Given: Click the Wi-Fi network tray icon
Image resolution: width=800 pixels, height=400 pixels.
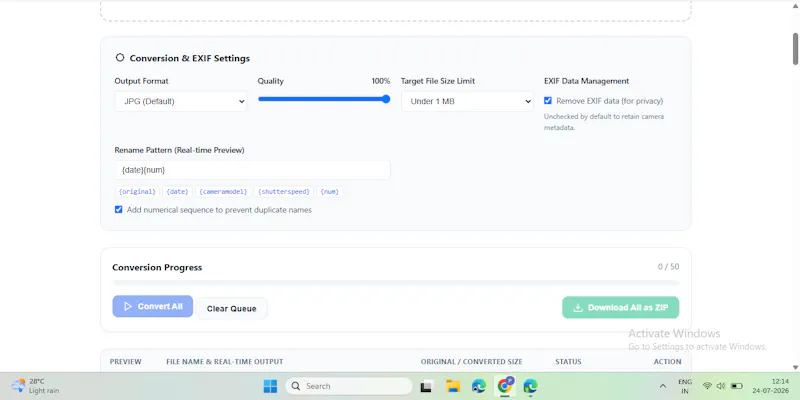Looking at the screenshot, I should [x=707, y=386].
